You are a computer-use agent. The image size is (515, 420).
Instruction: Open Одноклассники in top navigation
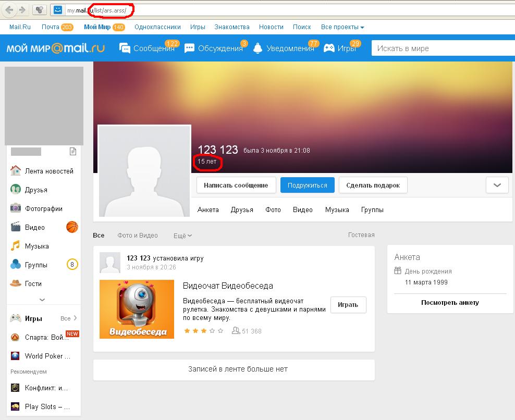[x=157, y=27]
